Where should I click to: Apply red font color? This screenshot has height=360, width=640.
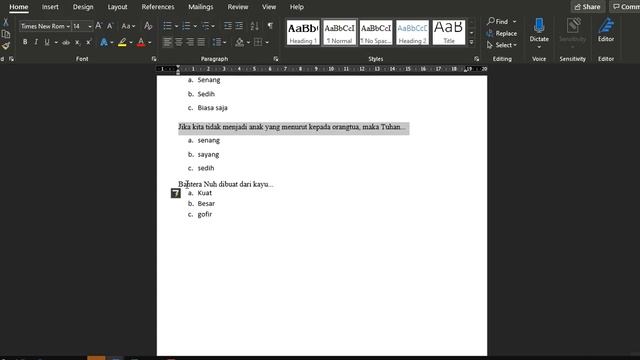[141, 42]
